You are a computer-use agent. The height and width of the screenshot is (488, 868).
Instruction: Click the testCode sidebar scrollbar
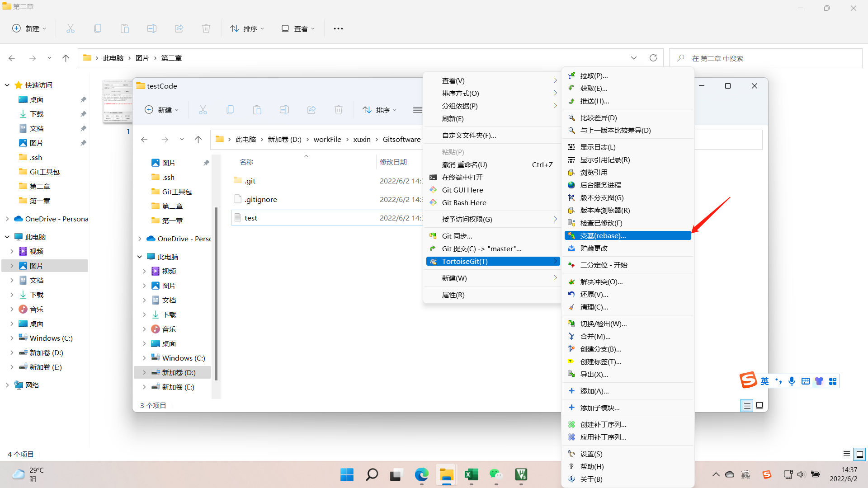click(x=216, y=294)
